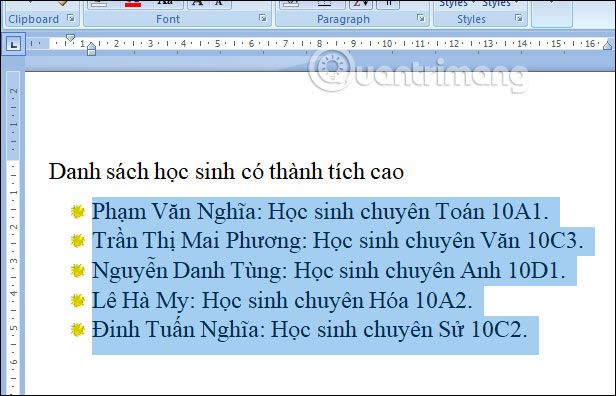Open the Font dialog box launcher
Image resolution: width=616 pixels, height=396 pixels.
tap(262, 18)
